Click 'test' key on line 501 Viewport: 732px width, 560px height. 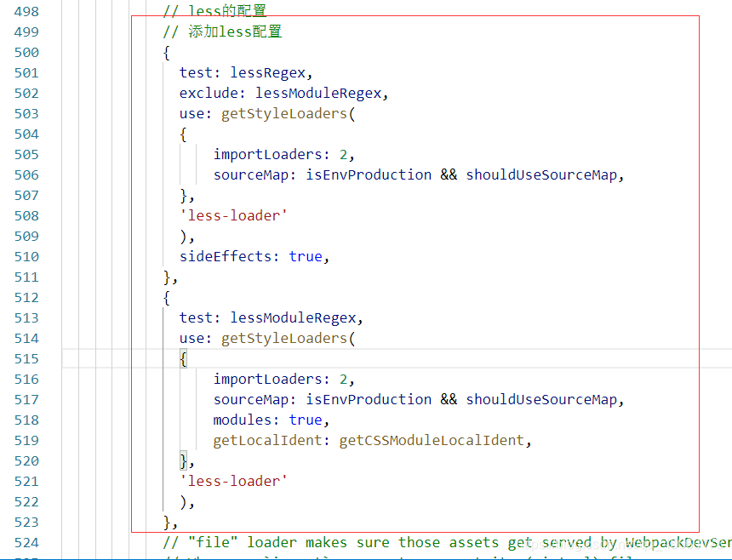click(196, 73)
